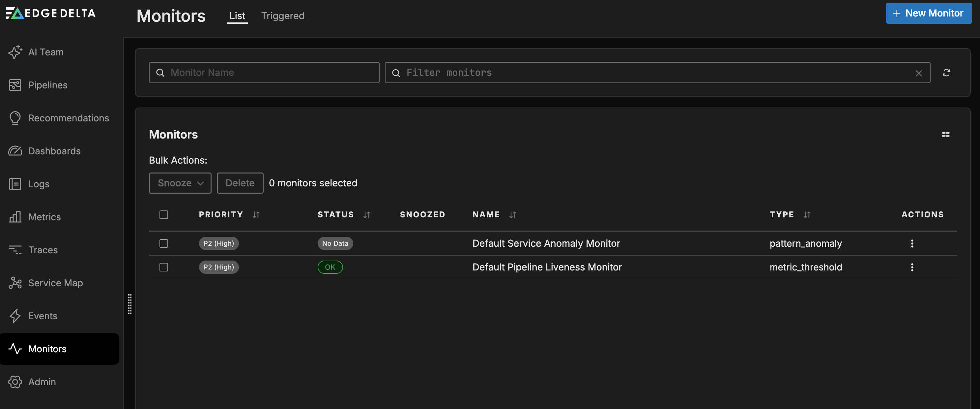Viewport: 980px width, 409px height.
Task: Switch to the Triggered tab
Action: click(282, 16)
